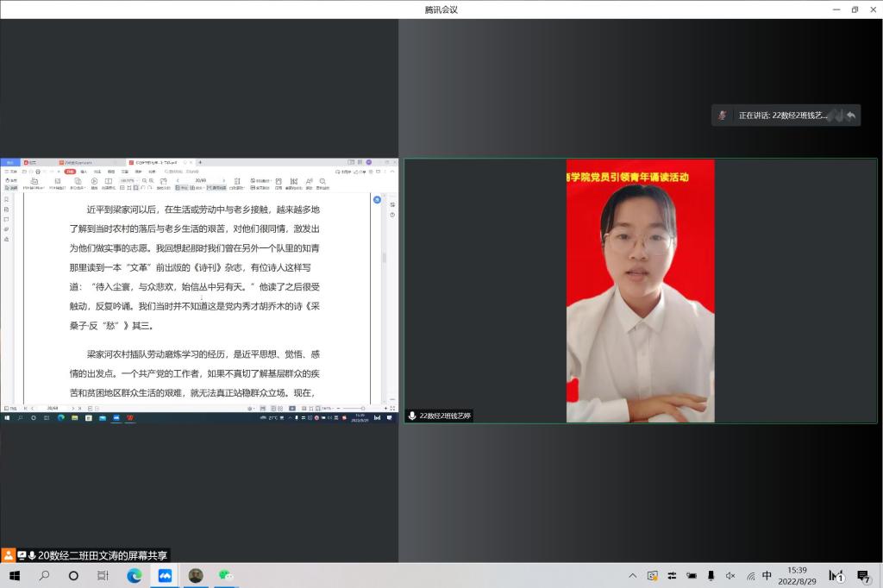Open Task View on the taskbar
This screenshot has width=883, height=588.
pos(103,575)
